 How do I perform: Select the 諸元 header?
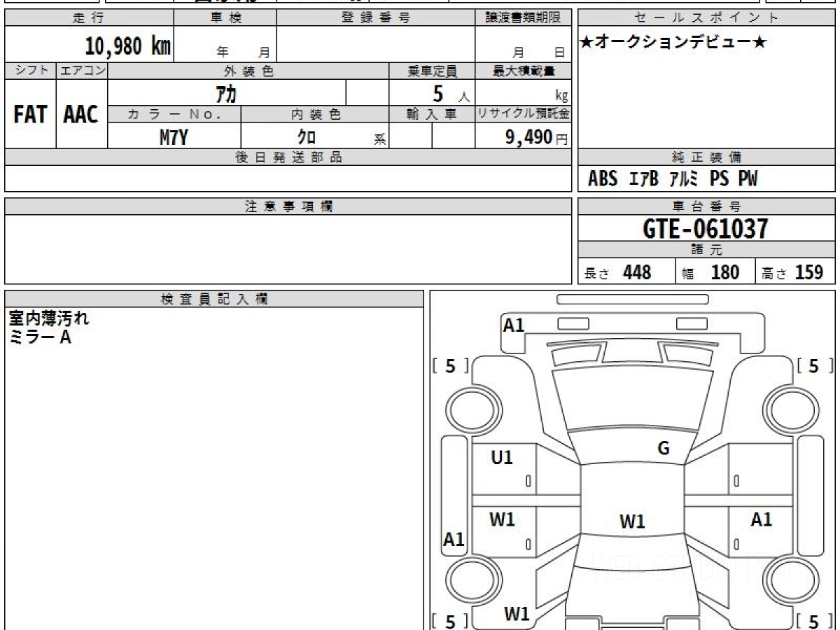pos(706,250)
